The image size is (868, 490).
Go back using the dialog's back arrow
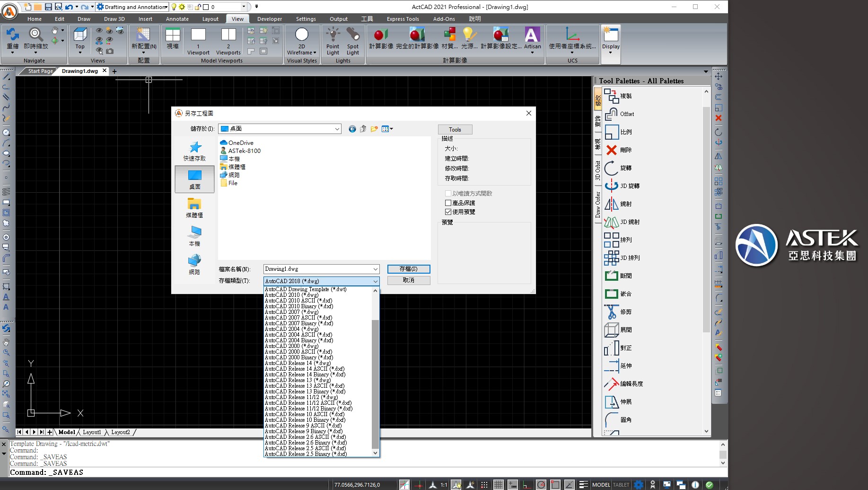(352, 129)
